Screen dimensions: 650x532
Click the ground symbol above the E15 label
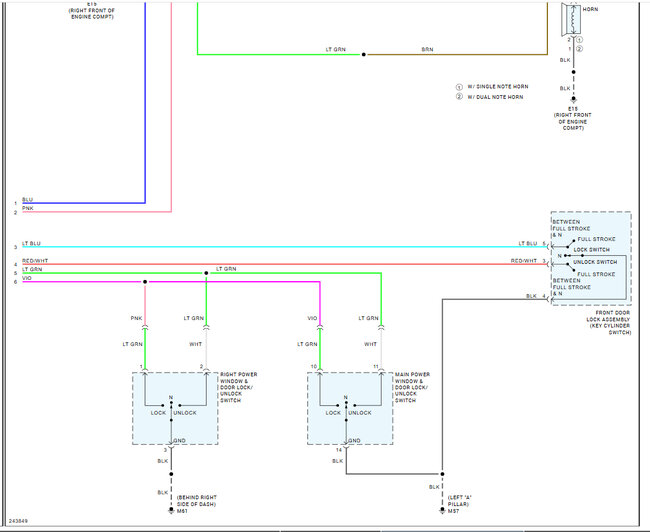tap(574, 100)
